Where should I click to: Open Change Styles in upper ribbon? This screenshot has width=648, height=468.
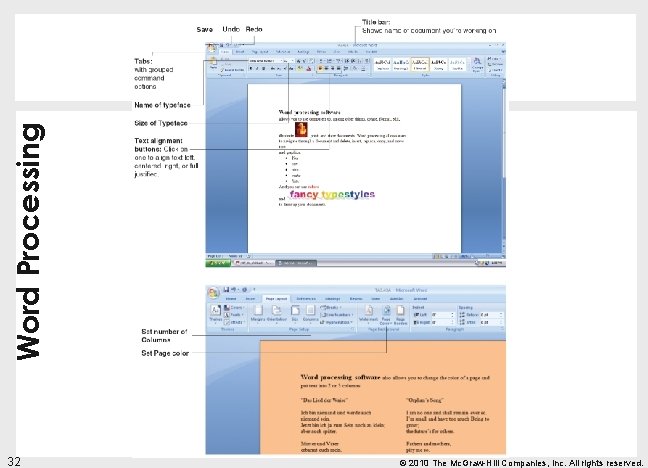pos(477,64)
